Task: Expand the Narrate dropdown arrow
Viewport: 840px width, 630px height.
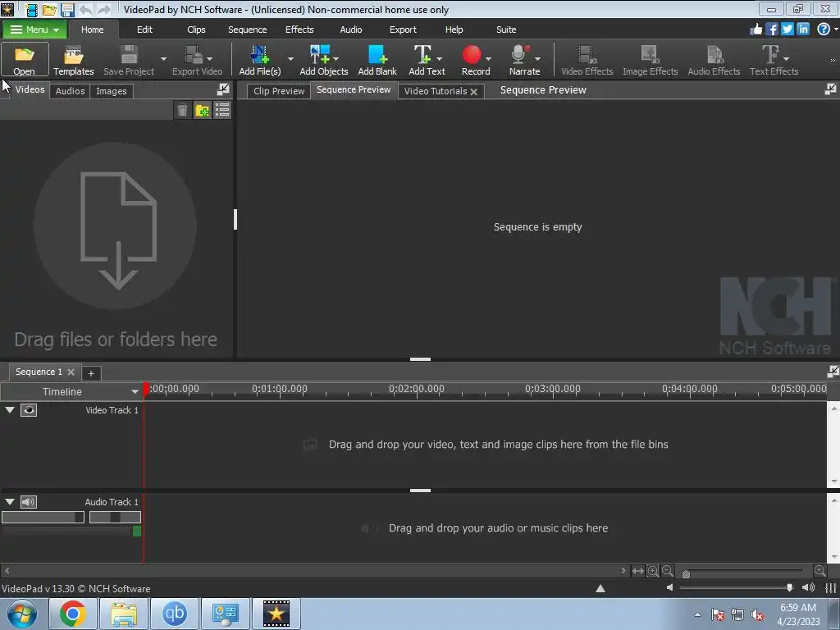Action: pyautogui.click(x=537, y=58)
